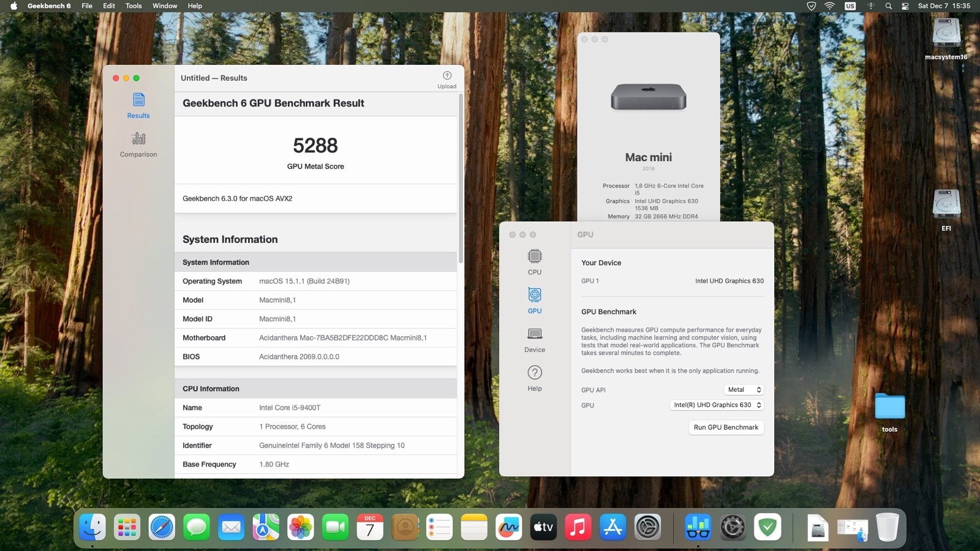Click the Intel Core i5-9400T name value

tap(289, 408)
